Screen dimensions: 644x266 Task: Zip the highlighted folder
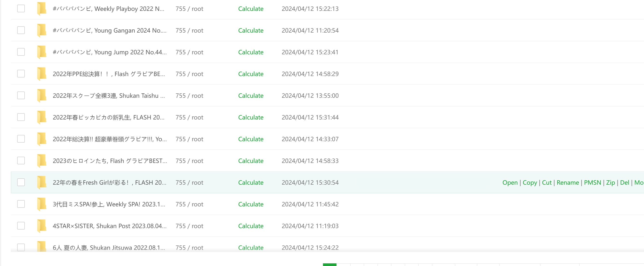[x=610, y=182]
